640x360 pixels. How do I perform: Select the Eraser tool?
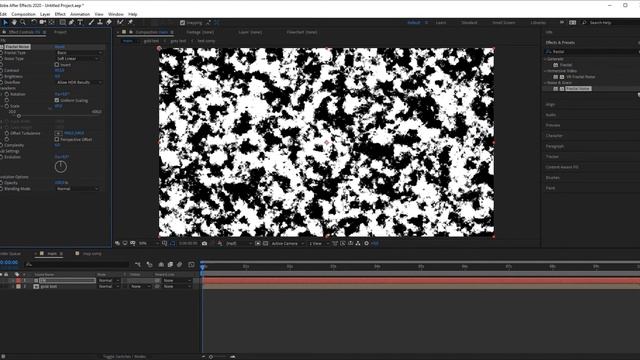click(x=109, y=22)
